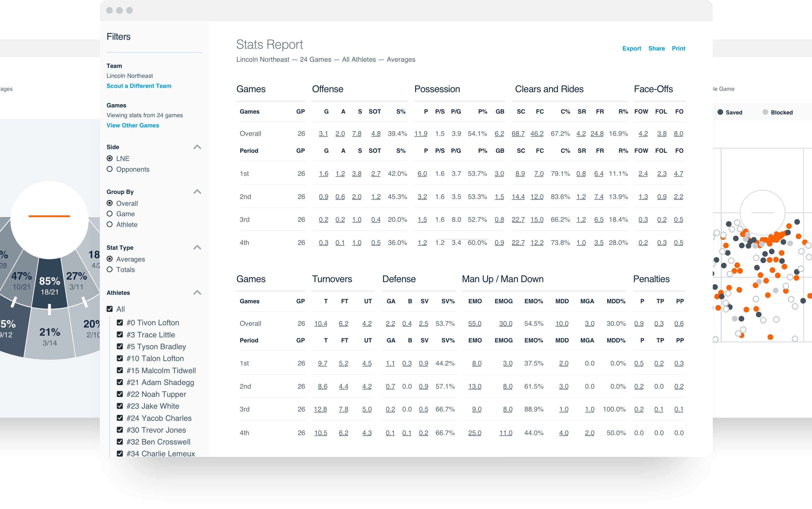Collapse the Side filter section chevron
812x509 pixels.
pyautogui.click(x=197, y=147)
